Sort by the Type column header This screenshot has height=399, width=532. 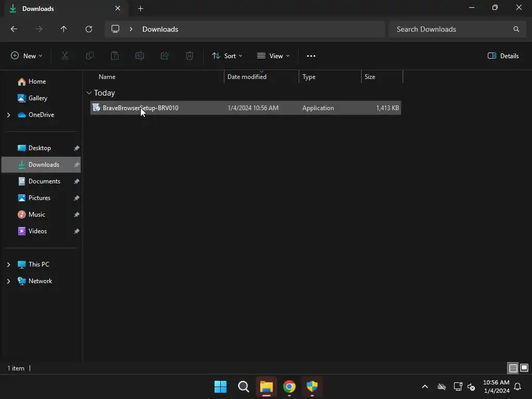click(x=309, y=77)
